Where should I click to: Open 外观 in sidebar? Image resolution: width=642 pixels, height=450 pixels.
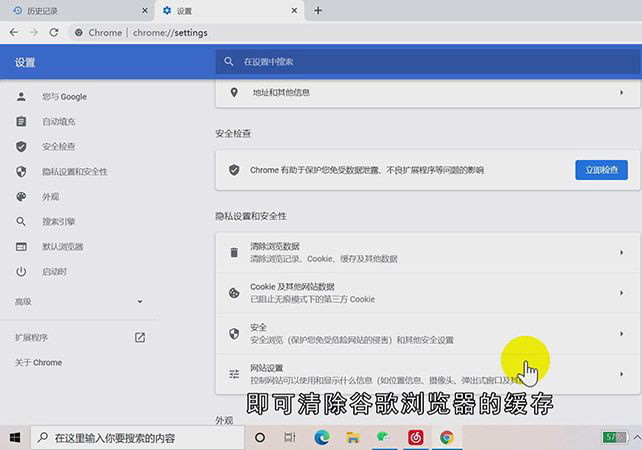pos(51,197)
